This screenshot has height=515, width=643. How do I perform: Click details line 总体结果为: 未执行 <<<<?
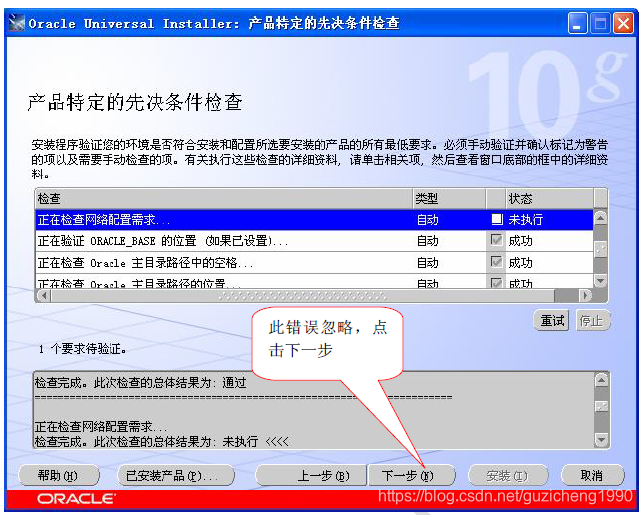click(162, 441)
